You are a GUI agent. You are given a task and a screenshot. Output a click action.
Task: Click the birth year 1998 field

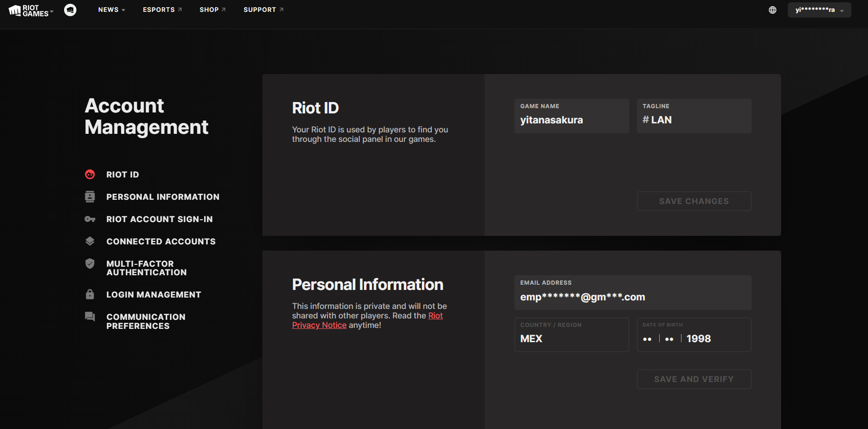[x=699, y=339]
